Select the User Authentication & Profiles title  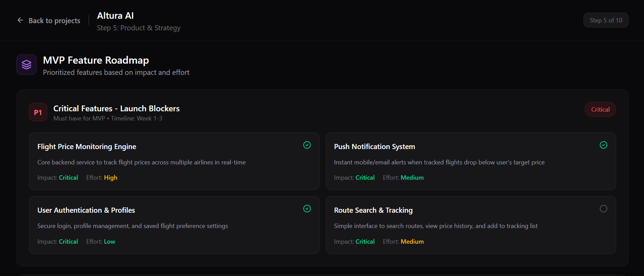[x=86, y=210]
